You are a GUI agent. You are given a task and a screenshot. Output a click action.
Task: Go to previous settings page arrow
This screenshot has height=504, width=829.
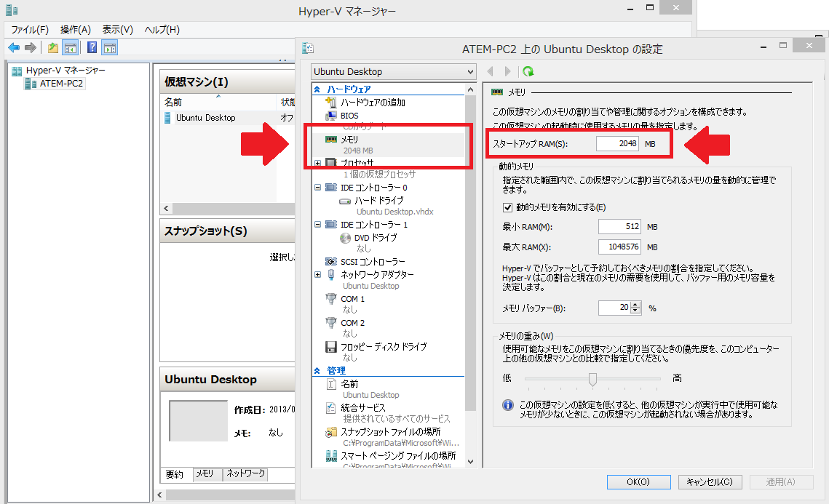(490, 71)
